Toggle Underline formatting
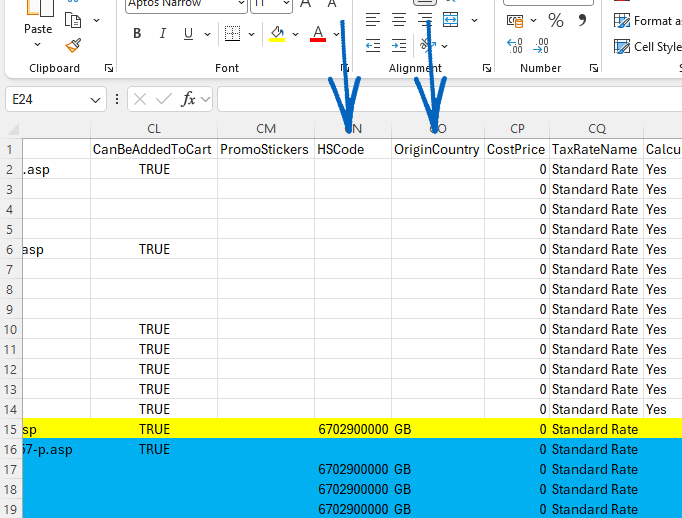 coord(188,33)
